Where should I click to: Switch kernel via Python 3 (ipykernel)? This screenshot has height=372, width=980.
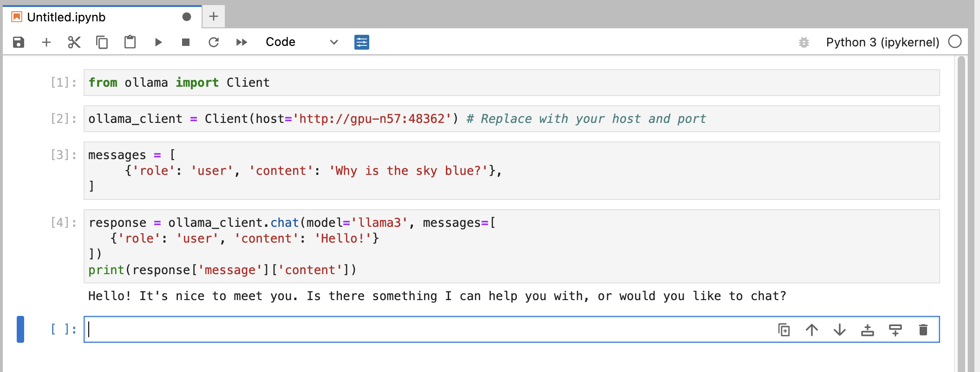pyautogui.click(x=882, y=42)
